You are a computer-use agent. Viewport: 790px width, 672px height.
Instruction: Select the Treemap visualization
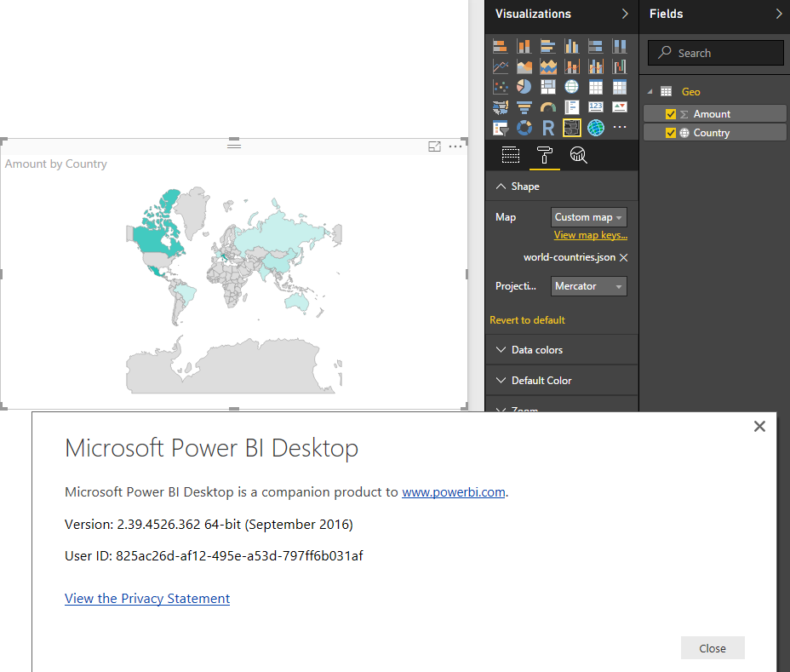pyautogui.click(x=547, y=87)
